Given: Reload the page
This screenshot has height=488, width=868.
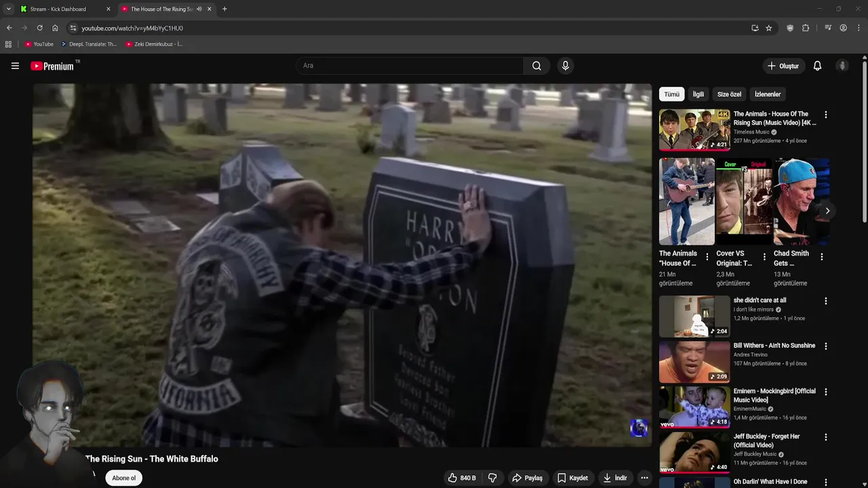Looking at the screenshot, I should [39, 28].
